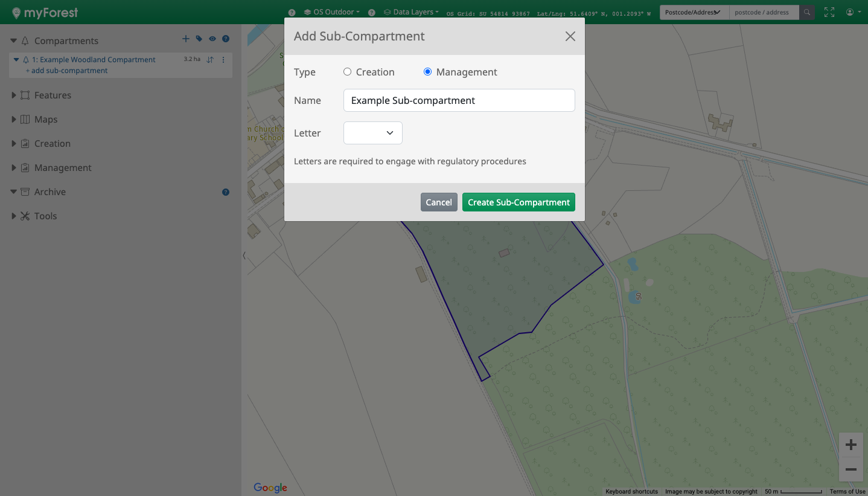Click the tag icon in Compartments header
This screenshot has width=868, height=496.
pyautogui.click(x=199, y=39)
